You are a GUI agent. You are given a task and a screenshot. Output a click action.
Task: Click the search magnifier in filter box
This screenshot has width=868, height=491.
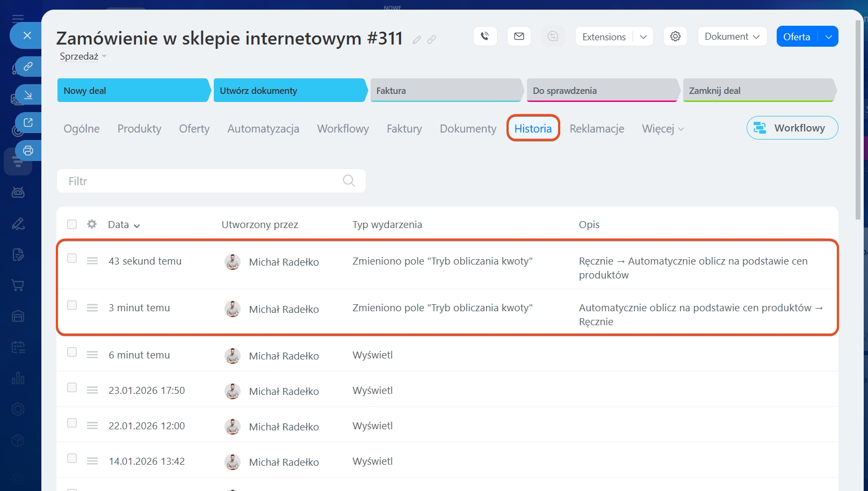tap(349, 181)
